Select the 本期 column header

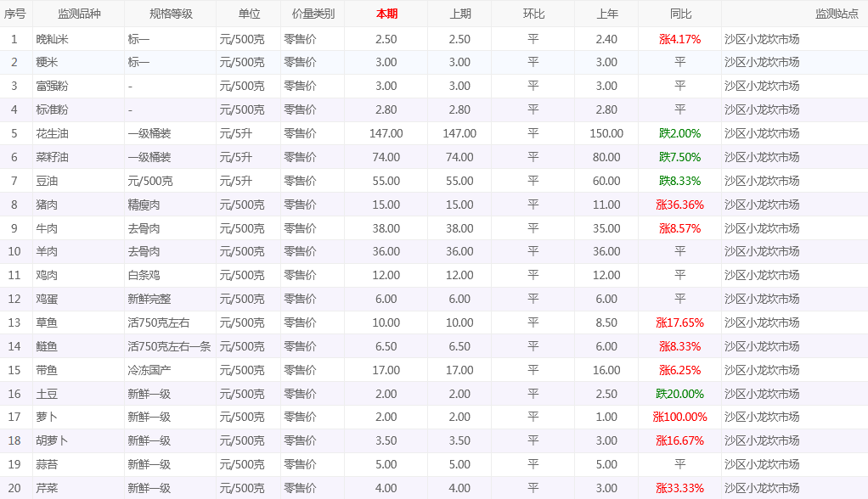pyautogui.click(x=386, y=14)
